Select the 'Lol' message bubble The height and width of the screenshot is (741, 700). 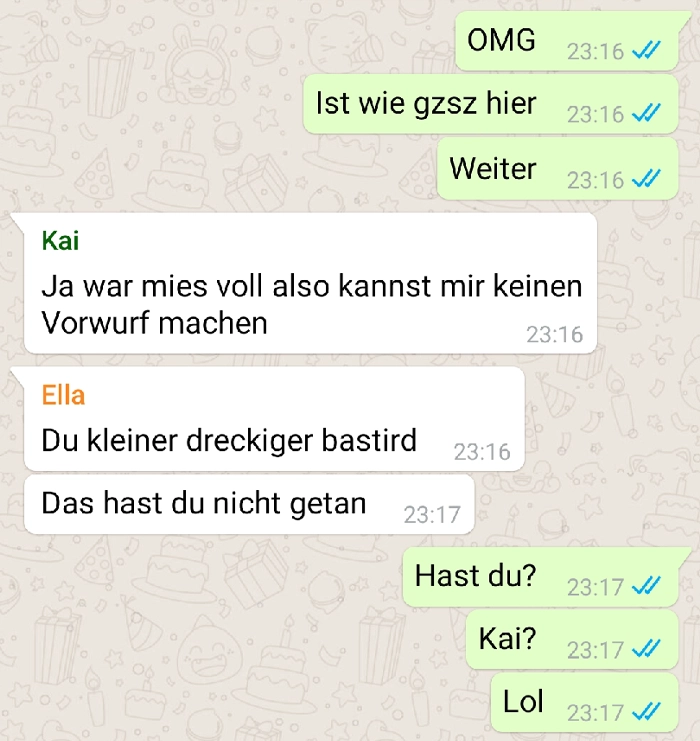point(585,703)
